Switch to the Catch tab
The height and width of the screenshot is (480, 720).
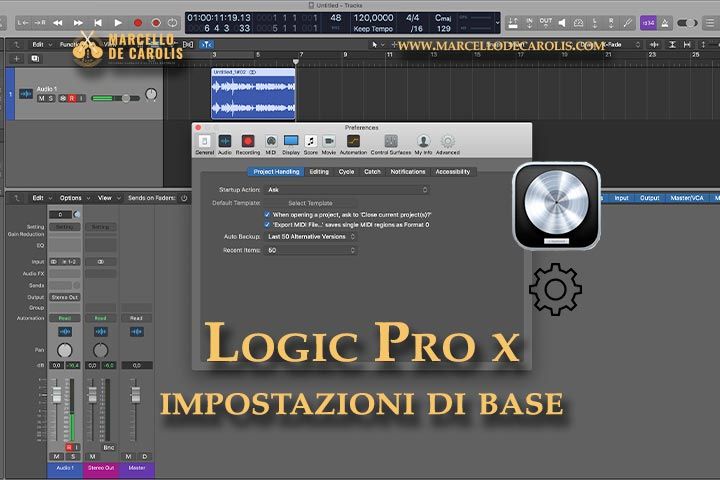tap(372, 172)
